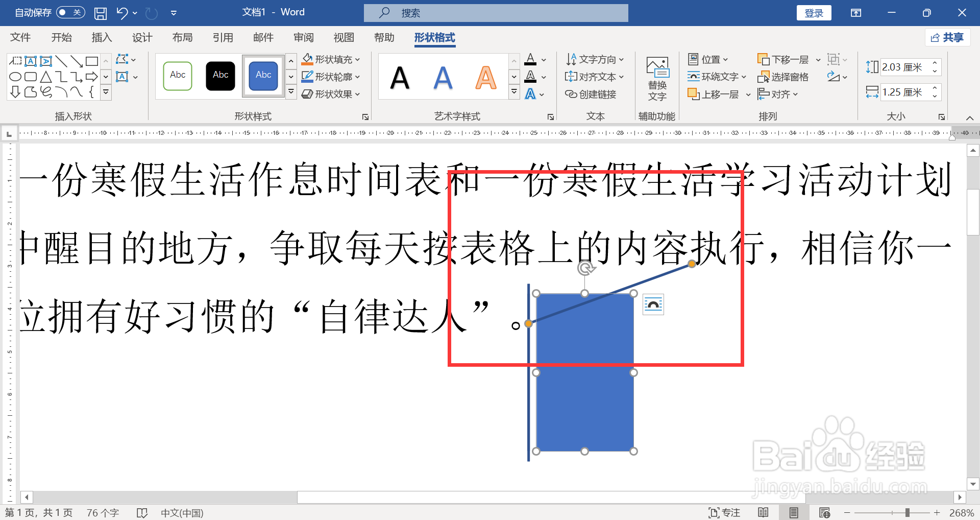
Task: Save the document with disk icon
Action: 101,13
